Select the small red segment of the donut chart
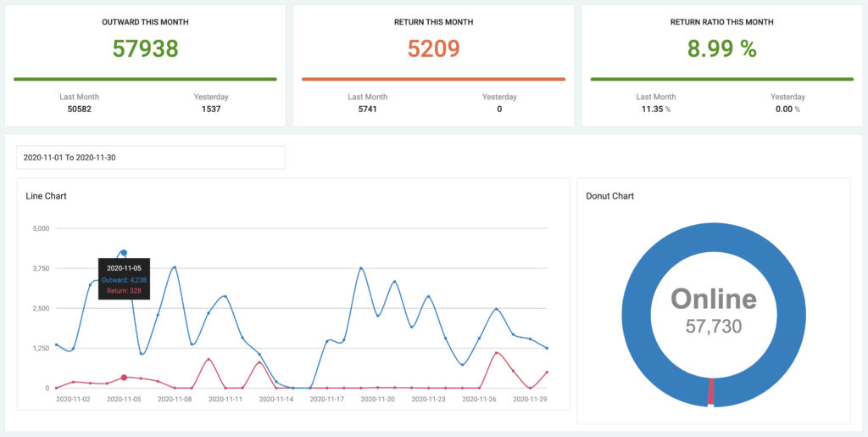This screenshot has height=437, width=868. point(711,392)
